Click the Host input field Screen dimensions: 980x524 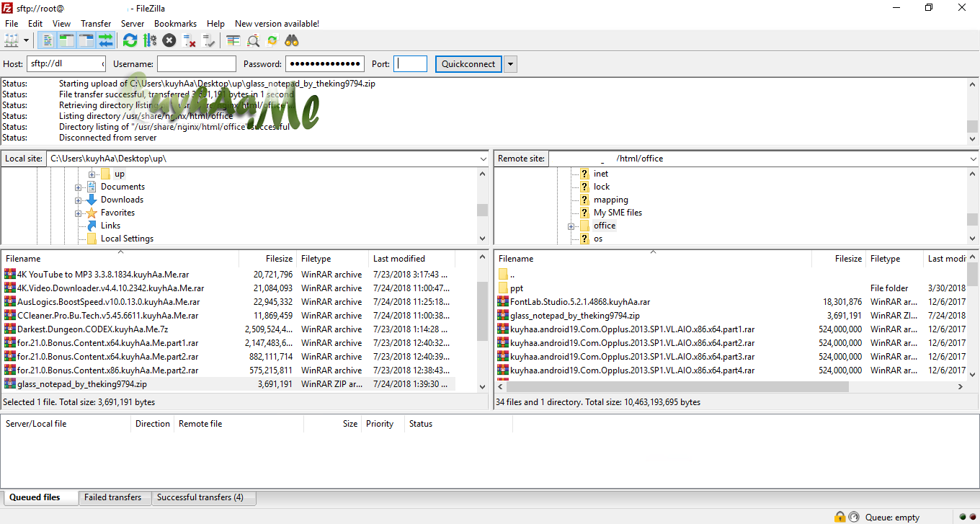(x=66, y=64)
